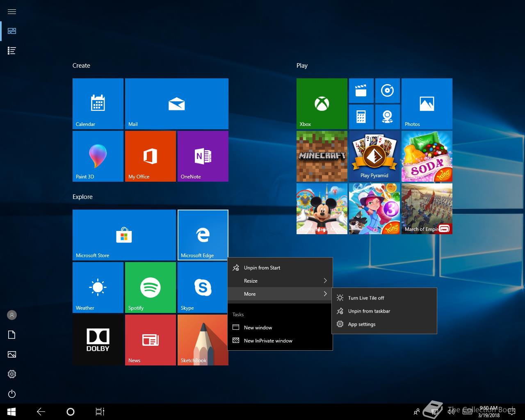
Task: Open App settings from submenu
Action: click(361, 324)
